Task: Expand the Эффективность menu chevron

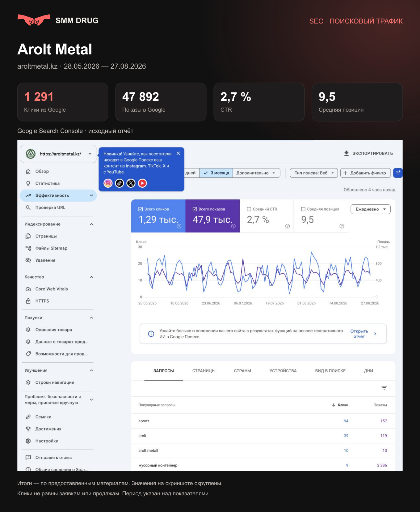Action: pyautogui.click(x=91, y=195)
